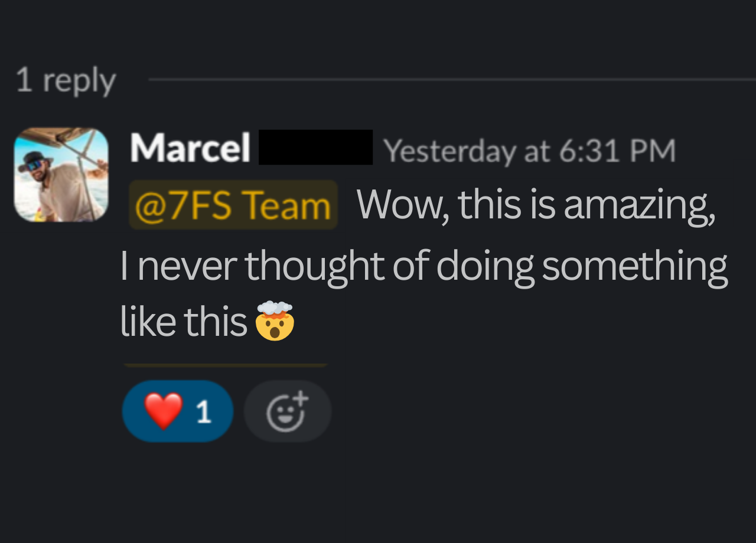This screenshot has height=543, width=756.
Task: Click the sender name Marcel
Action: click(x=190, y=148)
